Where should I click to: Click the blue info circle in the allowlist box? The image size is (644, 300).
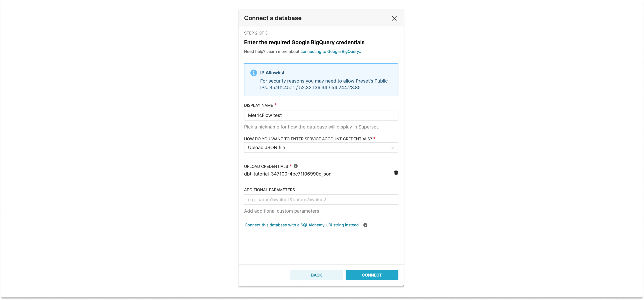[x=253, y=73]
